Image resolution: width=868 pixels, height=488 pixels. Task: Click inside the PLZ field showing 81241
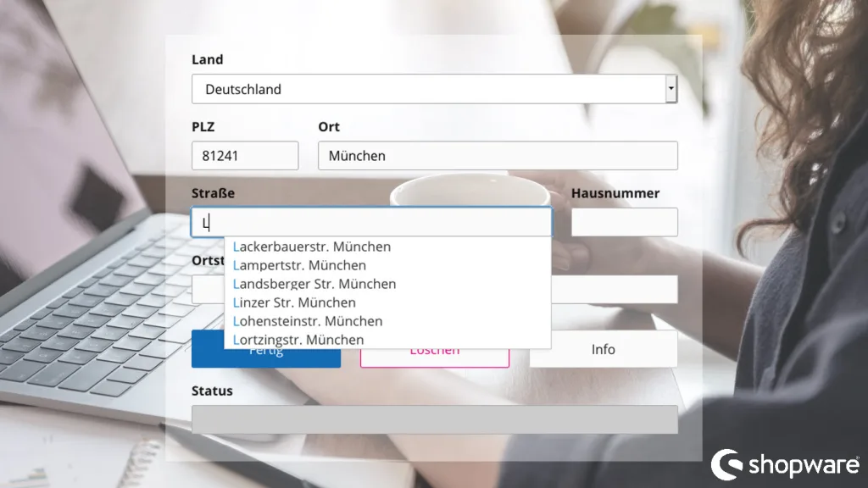click(x=245, y=155)
